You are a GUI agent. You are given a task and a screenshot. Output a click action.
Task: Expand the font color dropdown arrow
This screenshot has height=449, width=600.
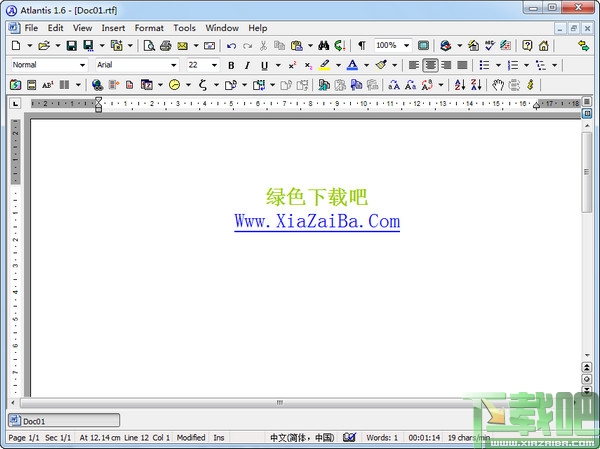[x=366, y=65]
